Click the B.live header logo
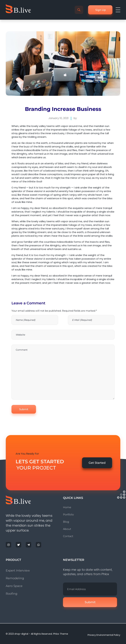The width and height of the screenshot is (126, 644). coord(18,10)
